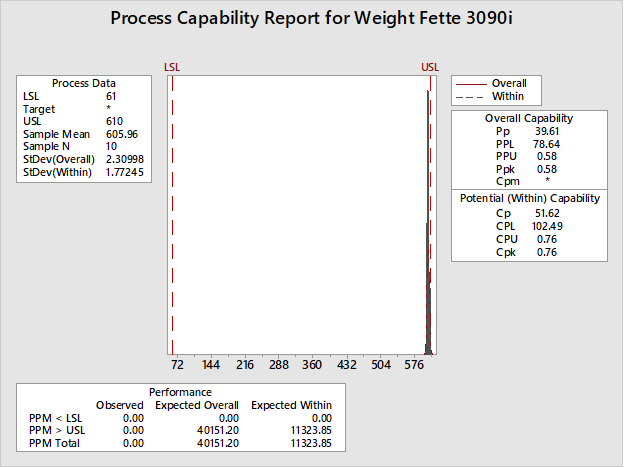The height and width of the screenshot is (468, 624).
Task: Click the 'Expected Within' column header
Action: [291, 405]
